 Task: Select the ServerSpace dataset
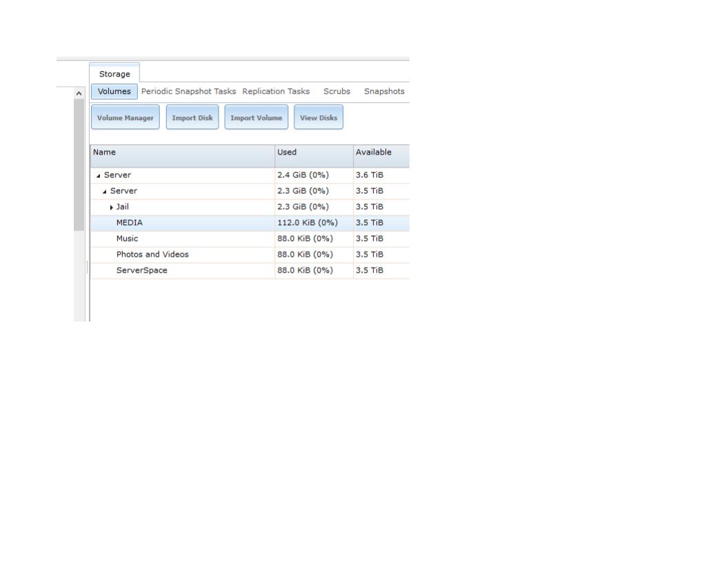pyautogui.click(x=141, y=270)
